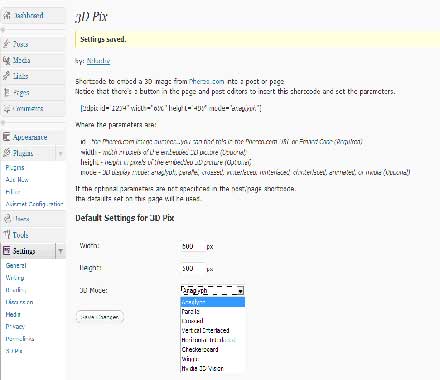Choose Wiggle from the 3D Mode list
Viewport: 440px width, 380px height.
(x=213, y=359)
